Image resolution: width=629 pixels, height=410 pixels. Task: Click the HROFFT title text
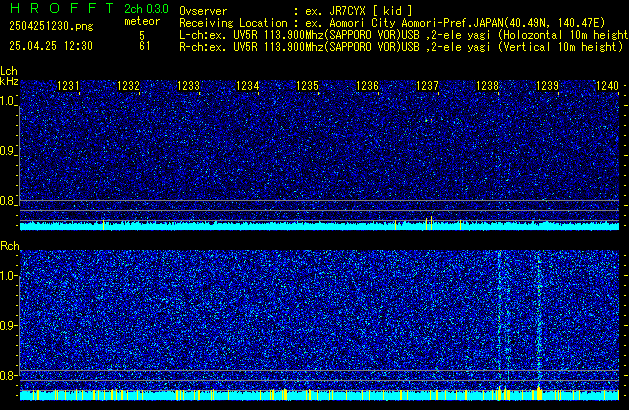click(62, 8)
